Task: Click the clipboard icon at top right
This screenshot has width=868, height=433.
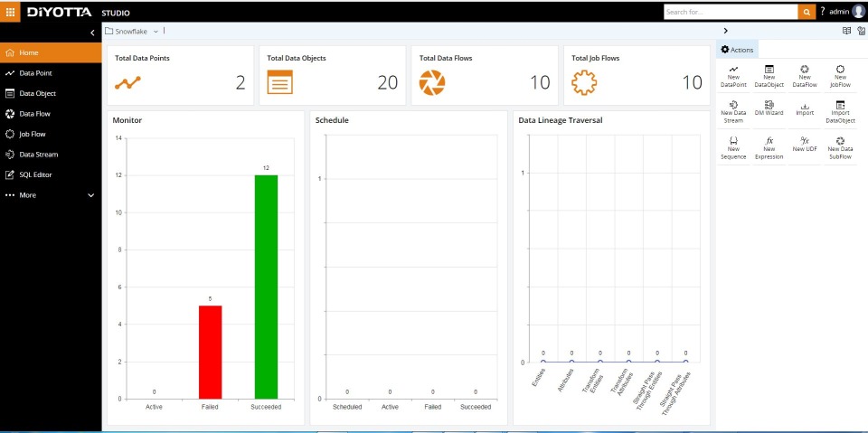Action: tap(861, 31)
